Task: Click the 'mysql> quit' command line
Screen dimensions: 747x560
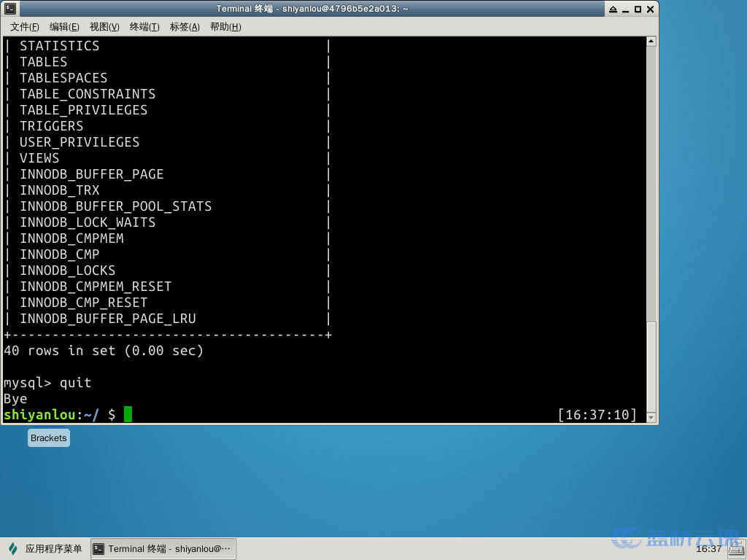Action: (47, 383)
